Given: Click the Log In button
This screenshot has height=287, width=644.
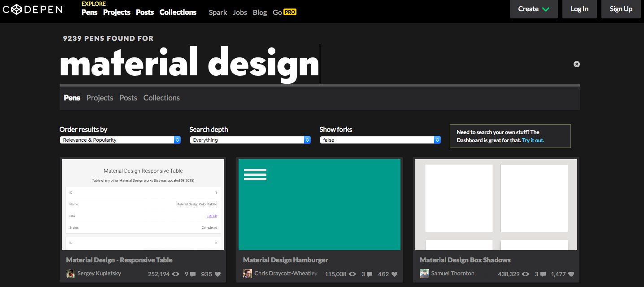Looking at the screenshot, I should (x=579, y=9).
